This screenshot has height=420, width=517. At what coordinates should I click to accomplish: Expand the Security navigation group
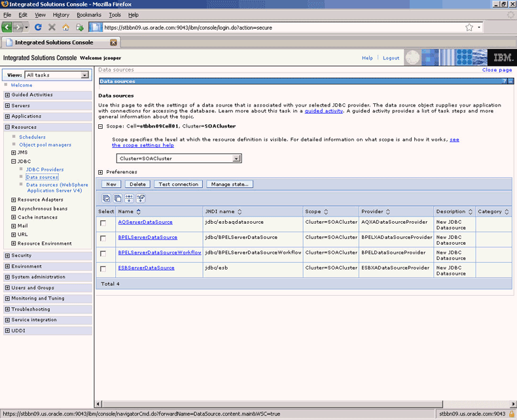pyautogui.click(x=7, y=256)
